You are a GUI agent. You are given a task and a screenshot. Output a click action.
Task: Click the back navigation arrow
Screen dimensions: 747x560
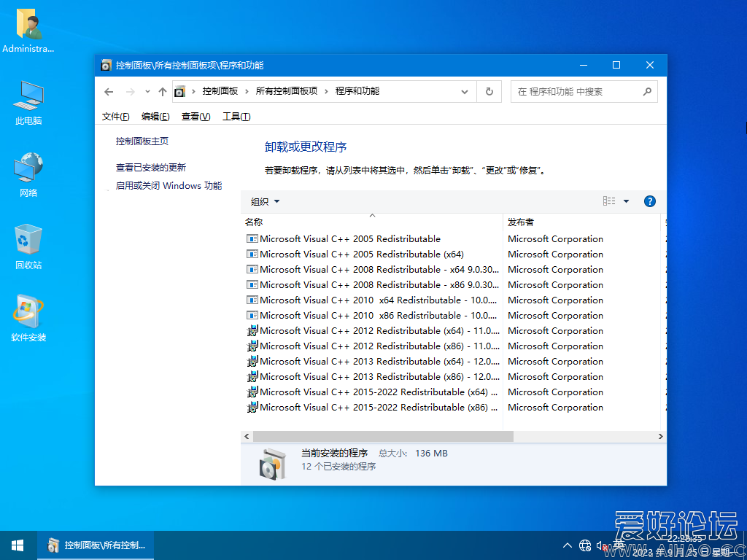point(108,91)
